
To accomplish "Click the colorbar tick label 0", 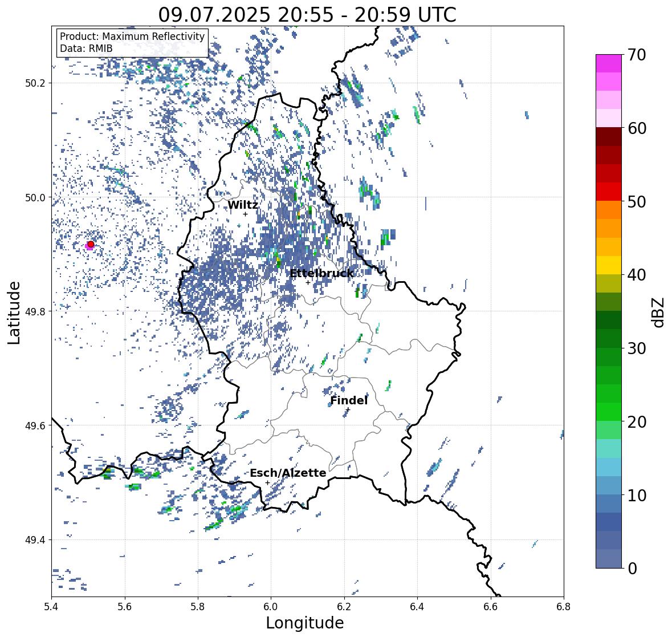I will (632, 569).
